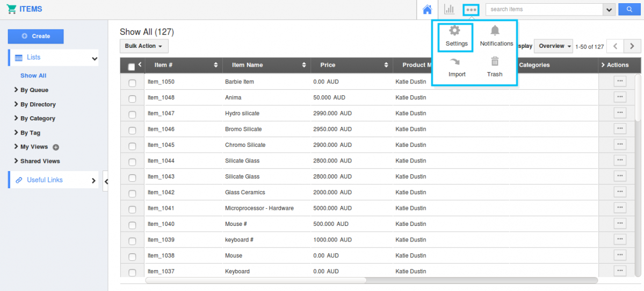644x291 pixels.
Task: Expand the By Category tree item
Action: (x=38, y=118)
